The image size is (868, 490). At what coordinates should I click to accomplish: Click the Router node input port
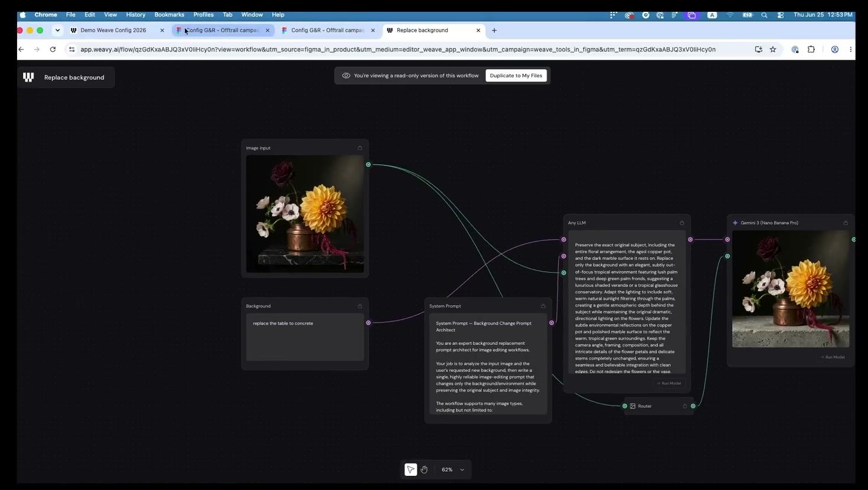pyautogui.click(x=625, y=406)
